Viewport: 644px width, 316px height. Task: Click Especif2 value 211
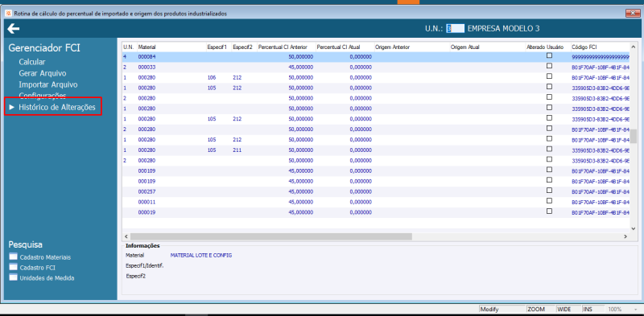pos(237,150)
